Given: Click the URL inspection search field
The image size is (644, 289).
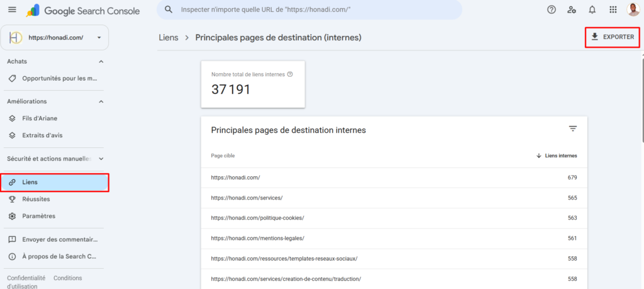Looking at the screenshot, I should [309, 9].
